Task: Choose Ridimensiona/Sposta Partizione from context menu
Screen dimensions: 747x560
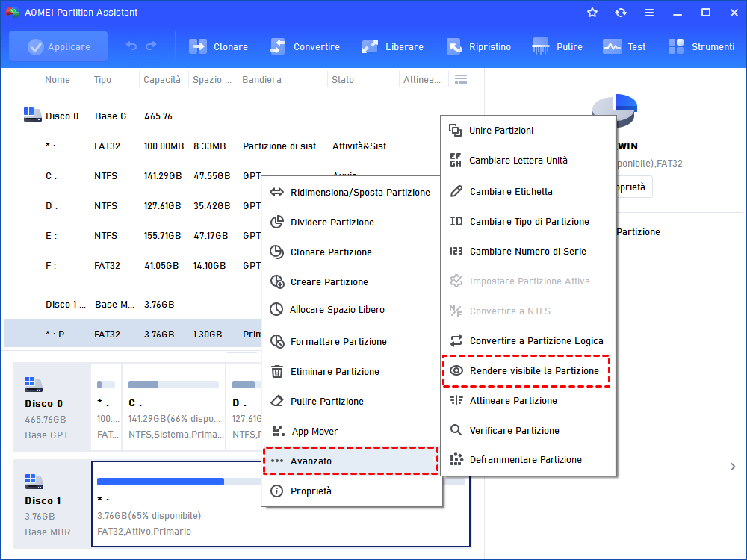Action: (352, 193)
